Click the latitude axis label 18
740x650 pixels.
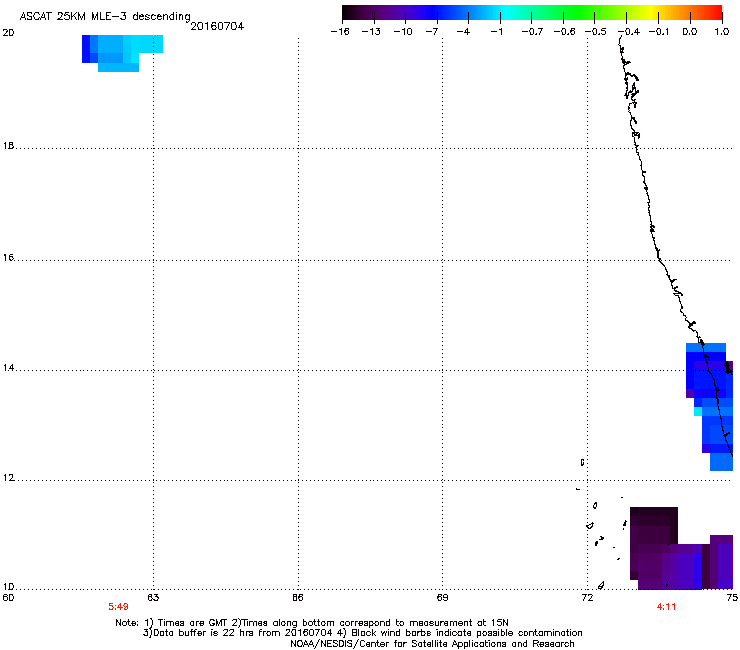(8, 146)
